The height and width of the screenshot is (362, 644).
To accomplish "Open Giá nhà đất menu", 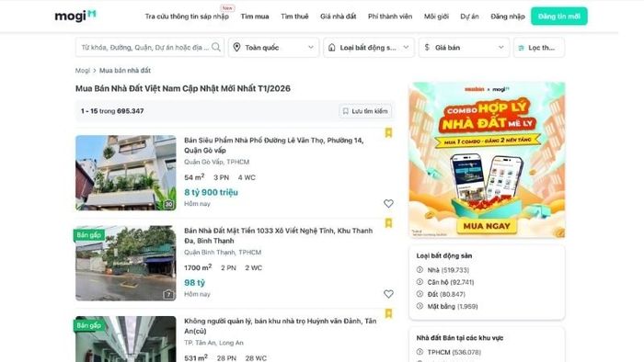I will (x=338, y=17).
